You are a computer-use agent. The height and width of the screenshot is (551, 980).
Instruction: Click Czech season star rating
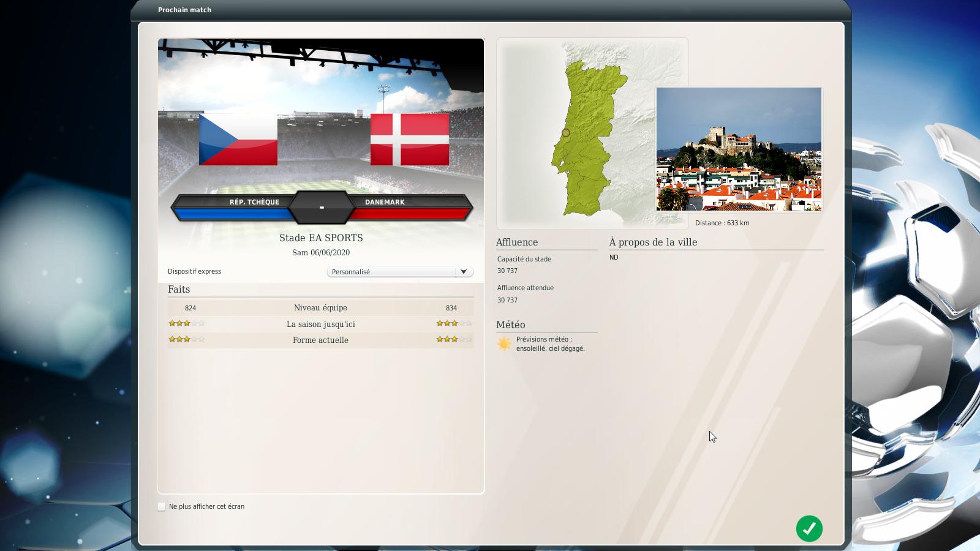pos(187,323)
